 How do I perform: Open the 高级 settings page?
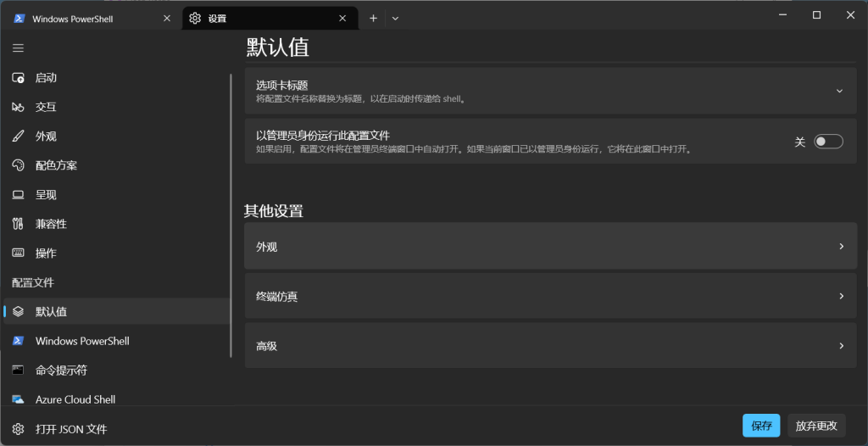pyautogui.click(x=551, y=346)
